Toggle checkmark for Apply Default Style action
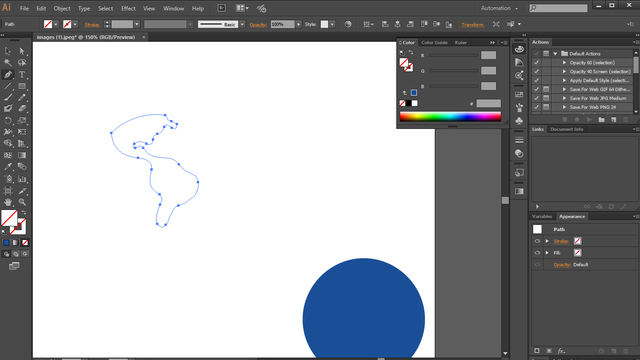Image resolution: width=640 pixels, height=360 pixels. 536,80
